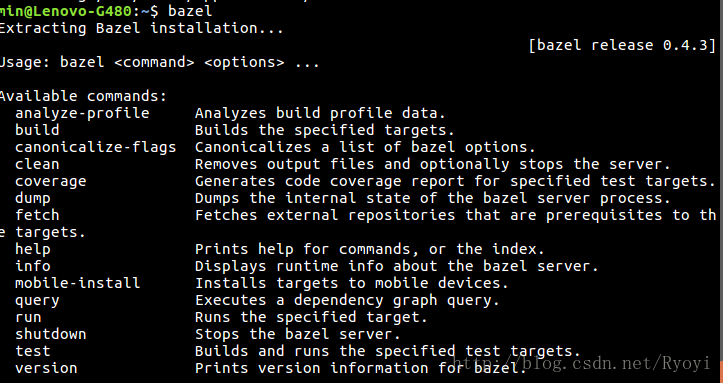
Task: Click the Usage: bazel <command> <options> line
Action: click(159, 62)
